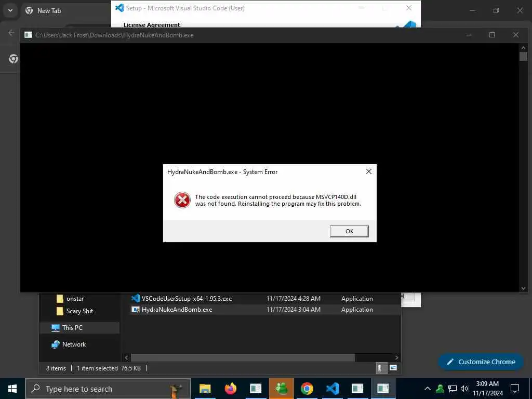Open Firefox from the taskbar
Image resolution: width=532 pixels, height=399 pixels.
point(230,389)
